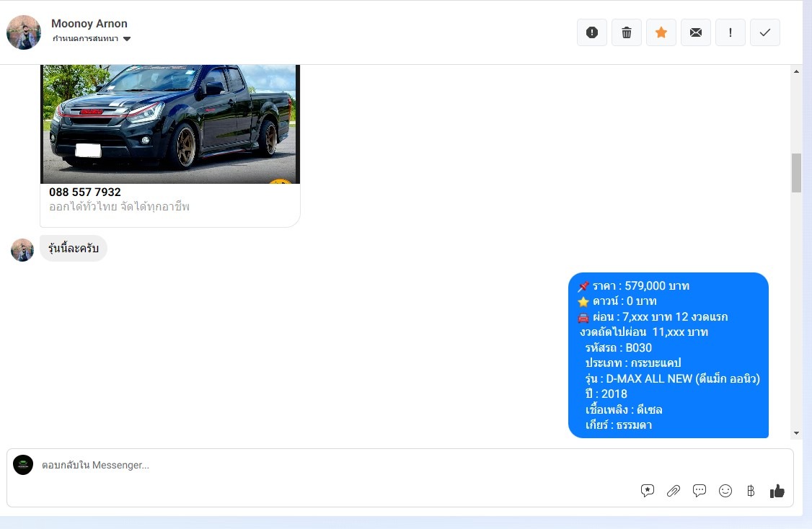The width and height of the screenshot is (812, 529).
Task: Click the sender avatar beside รุ่นนี้ละครับ message
Action: [x=22, y=250]
